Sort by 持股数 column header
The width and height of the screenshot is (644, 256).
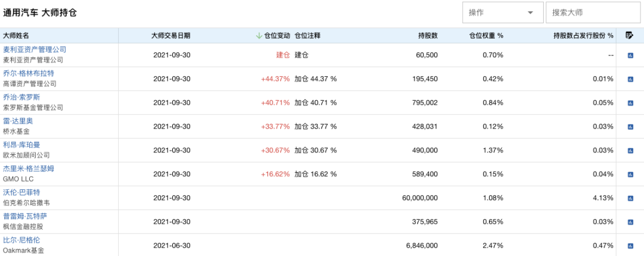coord(428,36)
